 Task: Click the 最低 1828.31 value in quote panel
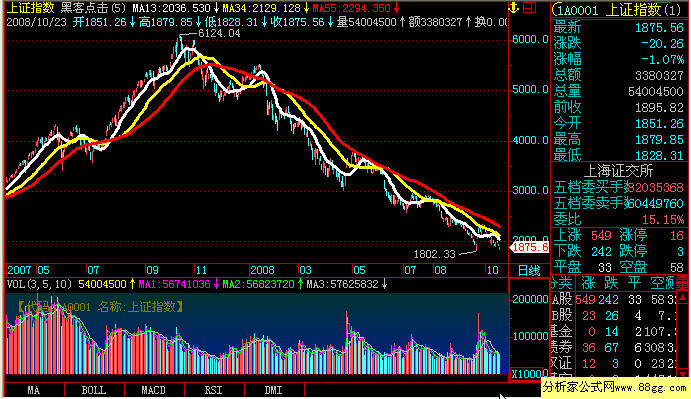pyautogui.click(x=659, y=156)
